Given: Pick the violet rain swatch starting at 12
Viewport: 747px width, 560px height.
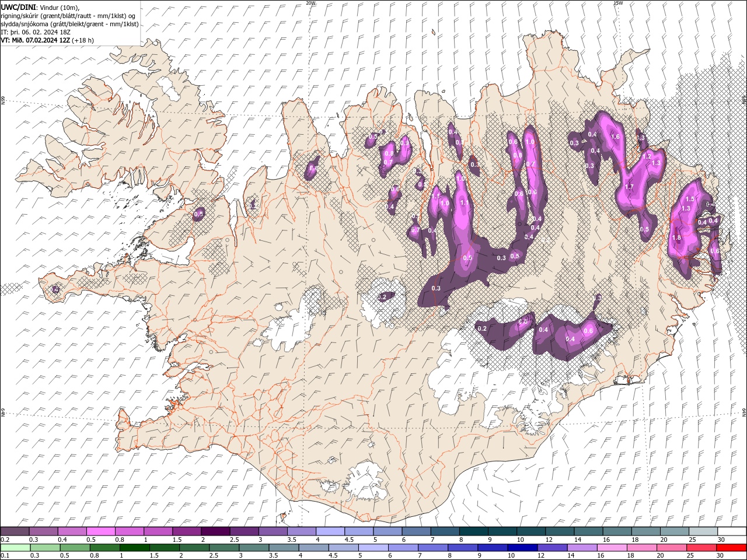Looking at the screenshot, I should pos(551,548).
